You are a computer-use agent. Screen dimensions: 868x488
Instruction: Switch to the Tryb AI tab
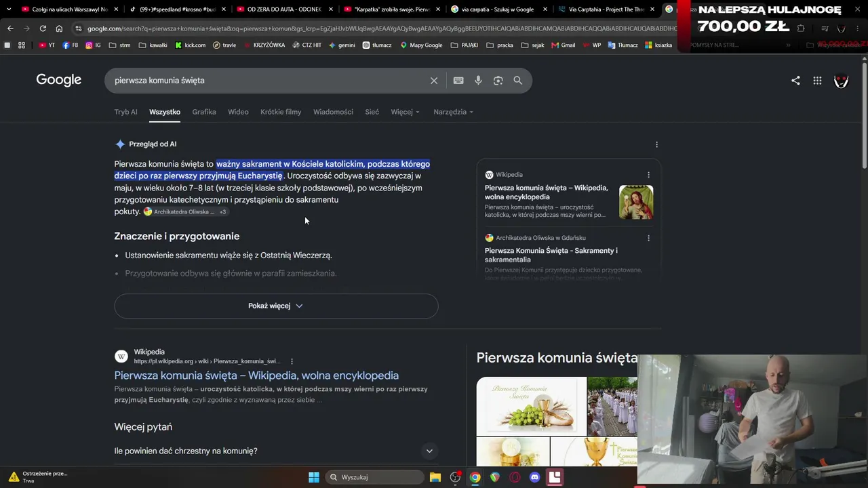(125, 112)
